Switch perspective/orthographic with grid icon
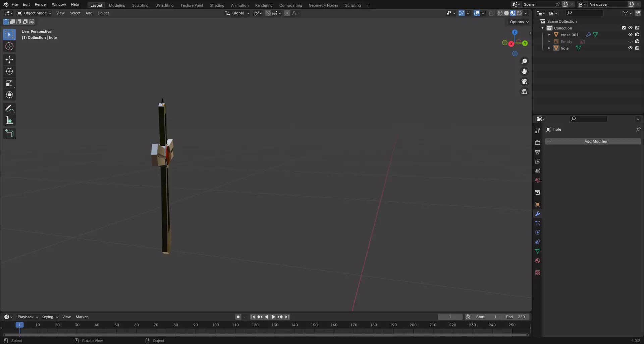Image resolution: width=644 pixels, height=344 pixels. 524,91
